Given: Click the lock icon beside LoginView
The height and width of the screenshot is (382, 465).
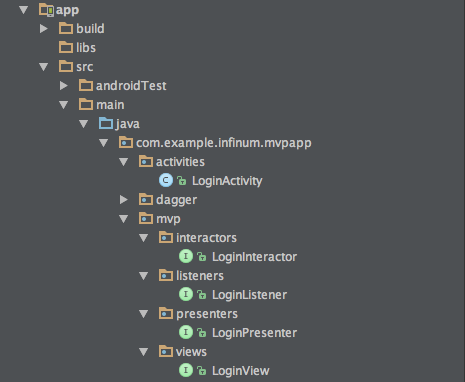Looking at the screenshot, I should pos(202,371).
